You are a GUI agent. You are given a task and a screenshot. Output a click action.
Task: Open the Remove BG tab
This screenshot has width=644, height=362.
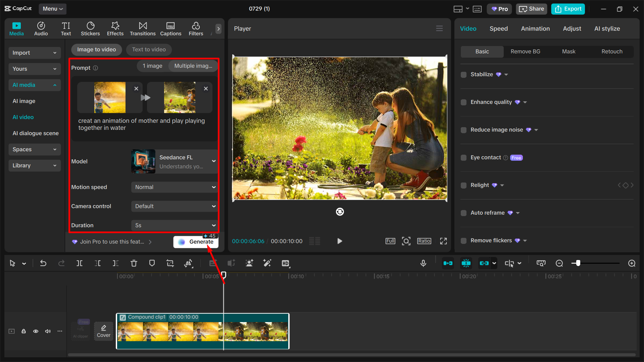click(525, 51)
